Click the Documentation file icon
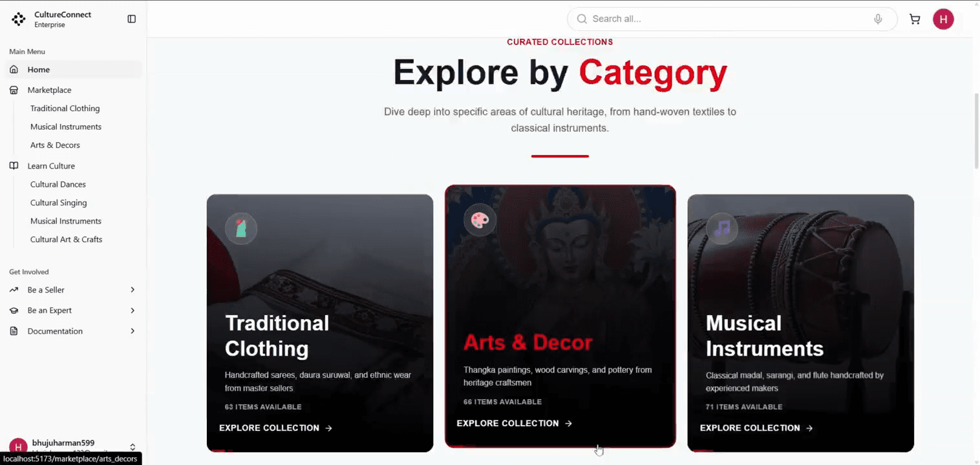Viewport: 980px width, 465px height. [14, 331]
